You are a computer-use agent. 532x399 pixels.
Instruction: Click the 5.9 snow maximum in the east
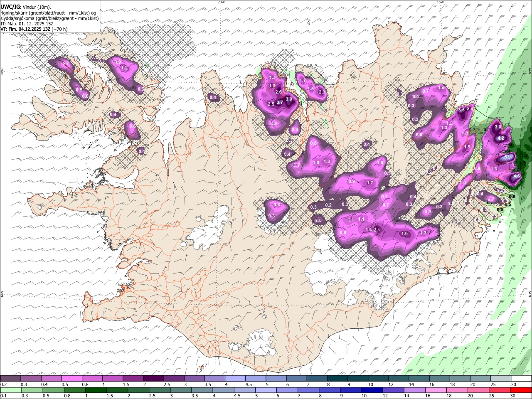click(x=507, y=158)
